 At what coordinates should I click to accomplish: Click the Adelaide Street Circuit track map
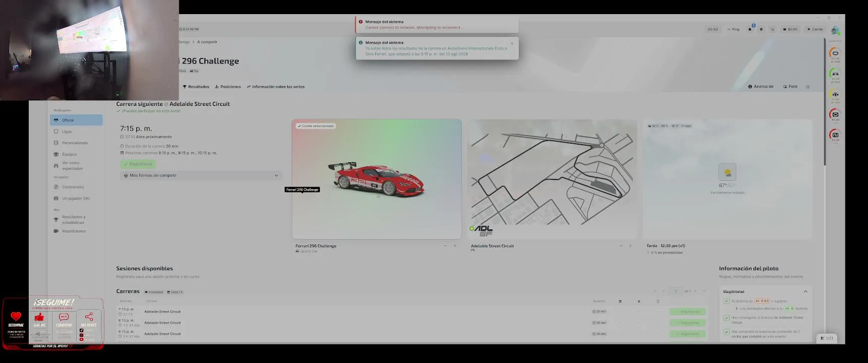point(552,179)
